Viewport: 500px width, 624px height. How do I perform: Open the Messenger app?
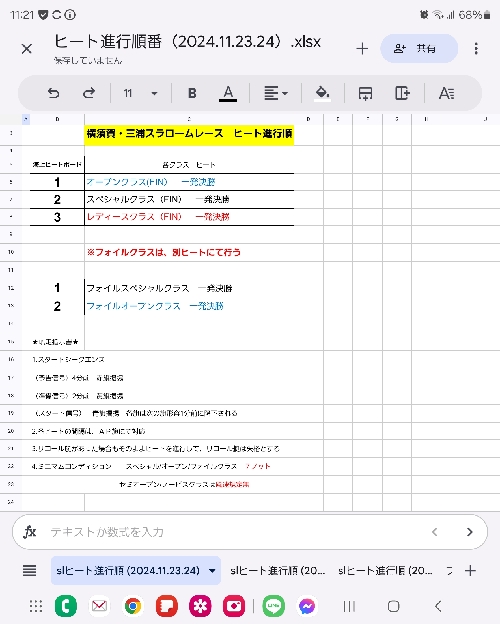coord(307,606)
